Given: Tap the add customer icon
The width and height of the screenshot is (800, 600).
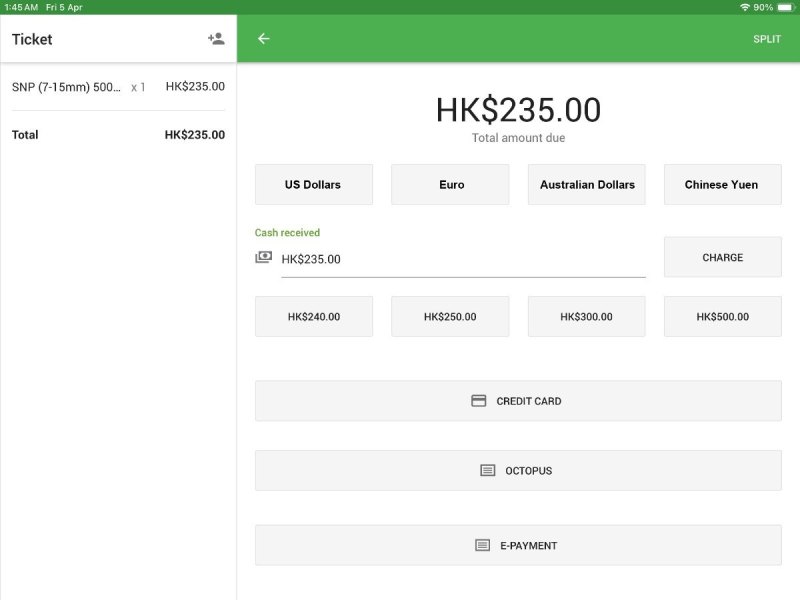Looking at the screenshot, I should 215,39.
